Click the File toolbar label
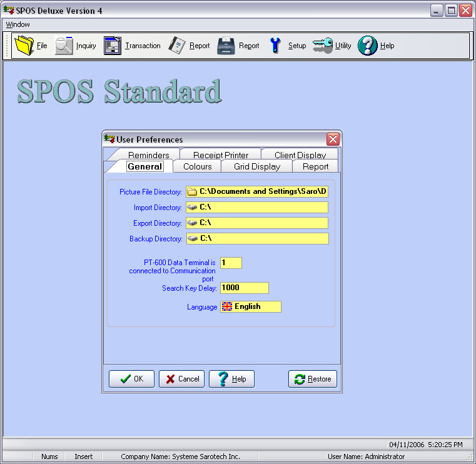 pos(42,46)
